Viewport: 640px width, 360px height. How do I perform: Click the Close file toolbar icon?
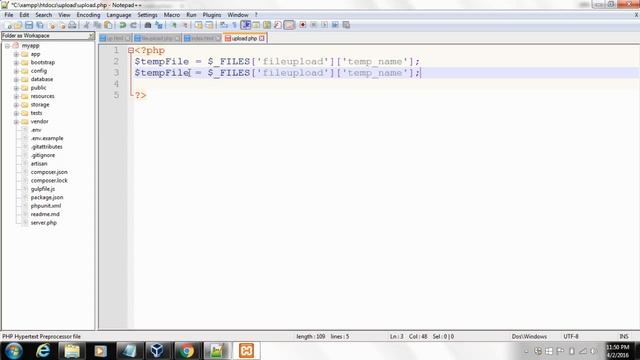(52, 25)
